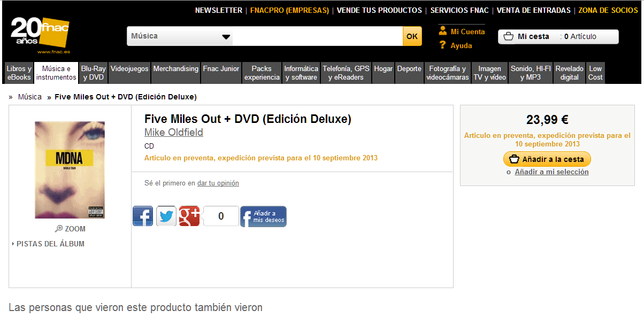The width and height of the screenshot is (644, 318).
Task: Go to Informática y software section
Action: (301, 73)
